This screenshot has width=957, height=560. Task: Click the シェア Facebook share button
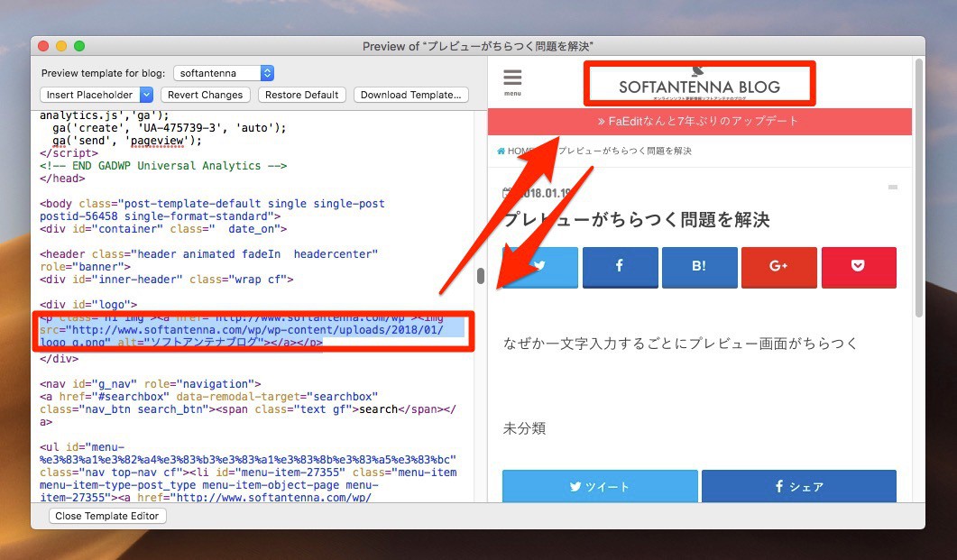pyautogui.click(x=798, y=486)
